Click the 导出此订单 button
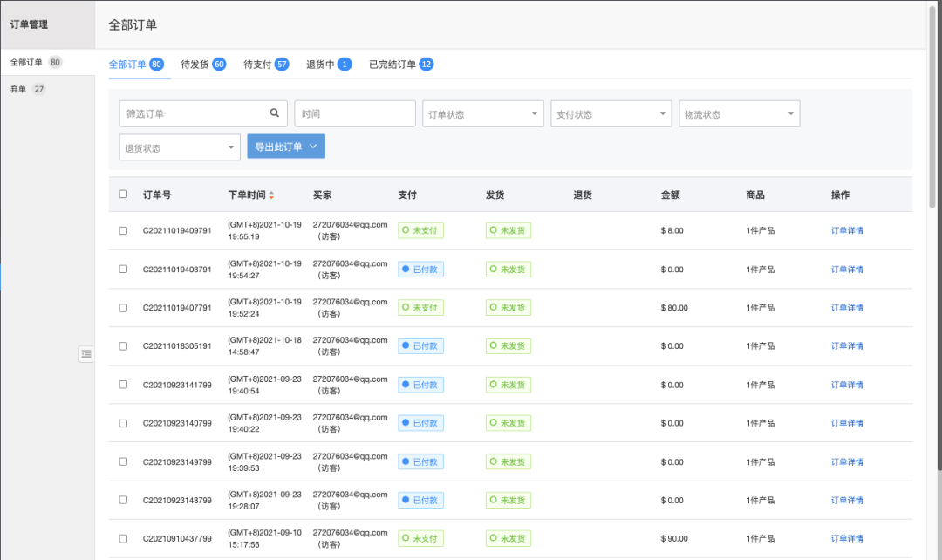942x560 pixels. tap(286, 147)
